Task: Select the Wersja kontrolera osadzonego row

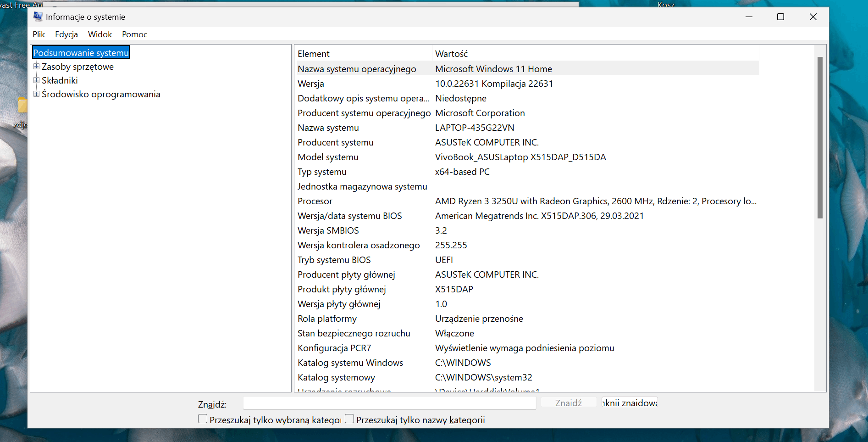Action: point(527,245)
